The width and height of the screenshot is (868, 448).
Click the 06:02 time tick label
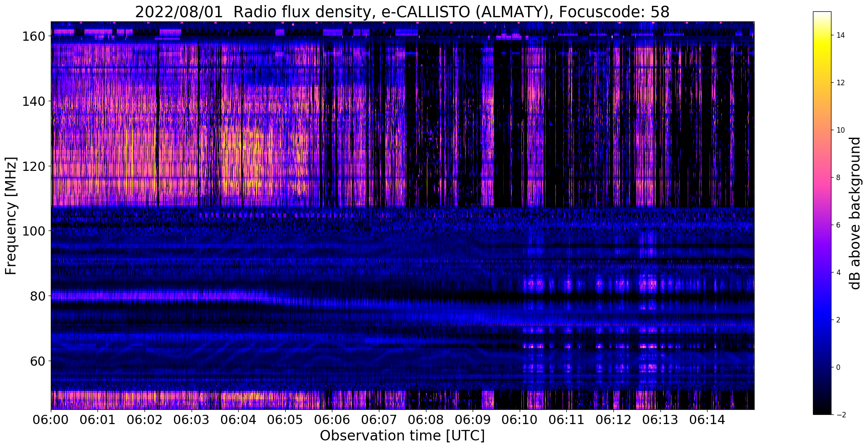(x=145, y=419)
